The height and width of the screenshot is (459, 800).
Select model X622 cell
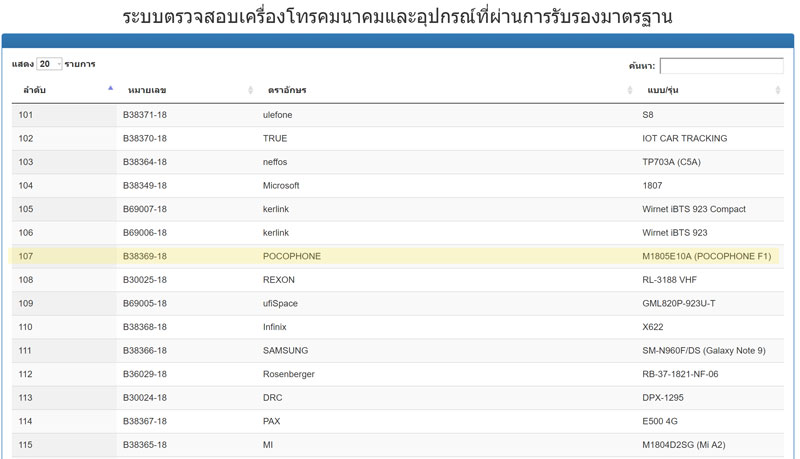653,326
